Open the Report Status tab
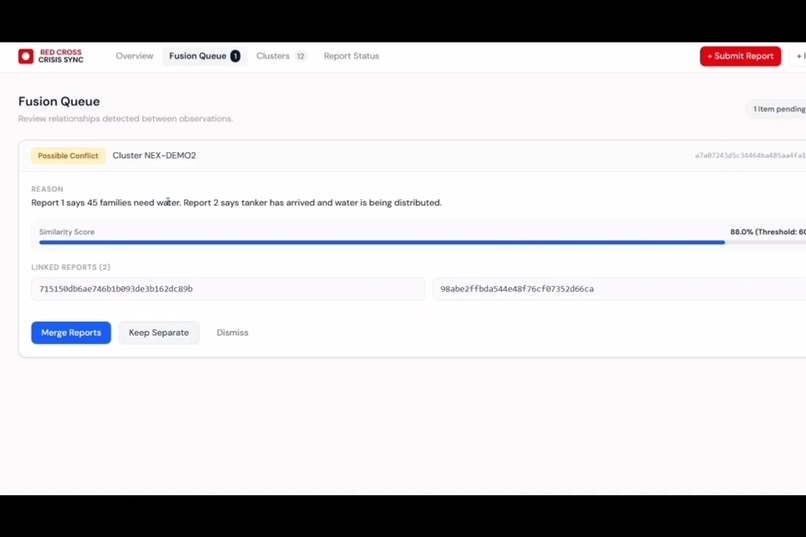Viewport: 806px width, 537px height. [x=351, y=56]
